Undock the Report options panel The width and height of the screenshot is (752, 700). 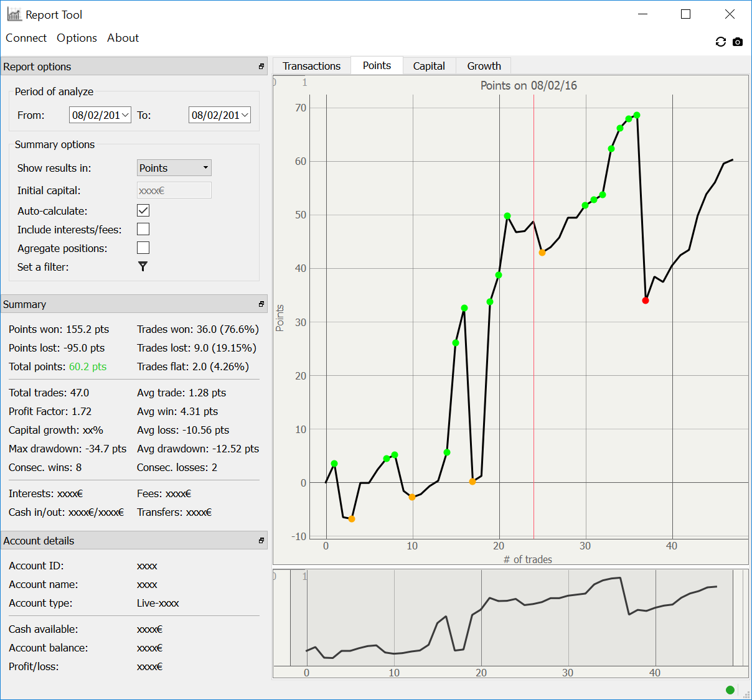[261, 67]
